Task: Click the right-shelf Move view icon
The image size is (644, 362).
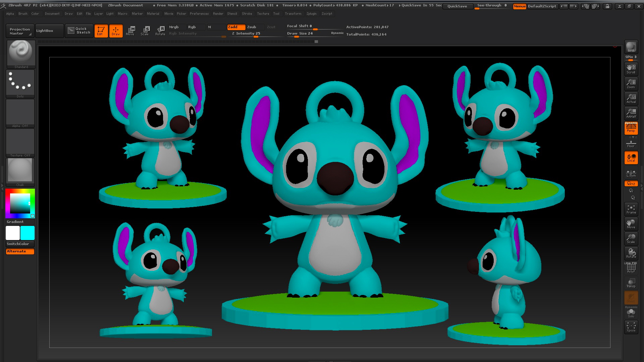Action: (x=631, y=224)
